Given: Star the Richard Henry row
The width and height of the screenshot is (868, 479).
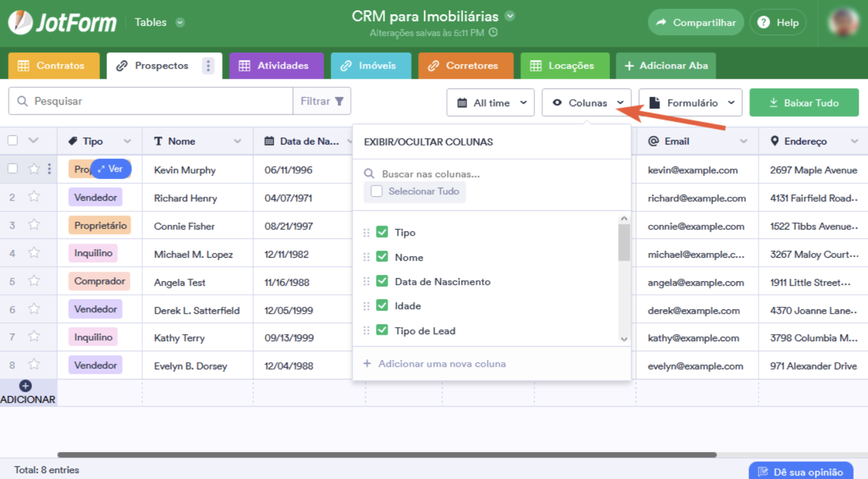Looking at the screenshot, I should pos(34,197).
